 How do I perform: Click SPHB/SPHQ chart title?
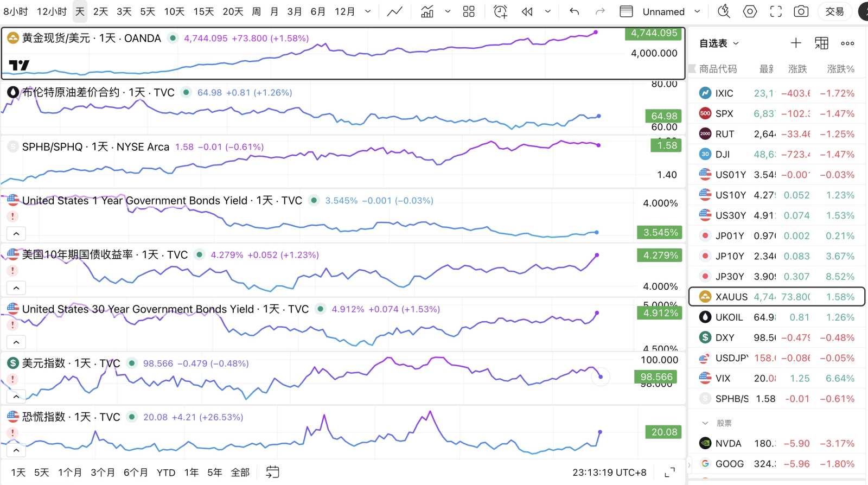[95, 146]
